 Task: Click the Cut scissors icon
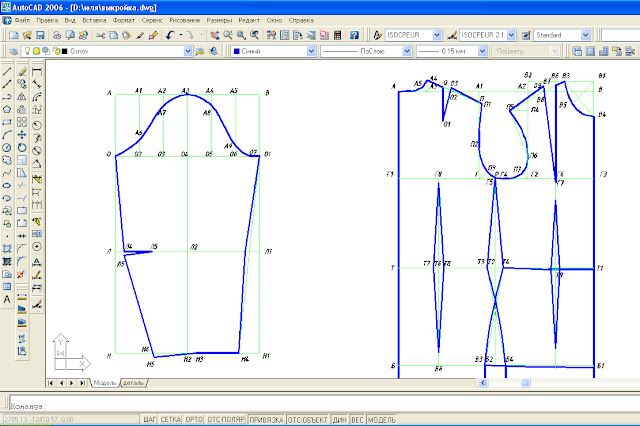[x=100, y=36]
